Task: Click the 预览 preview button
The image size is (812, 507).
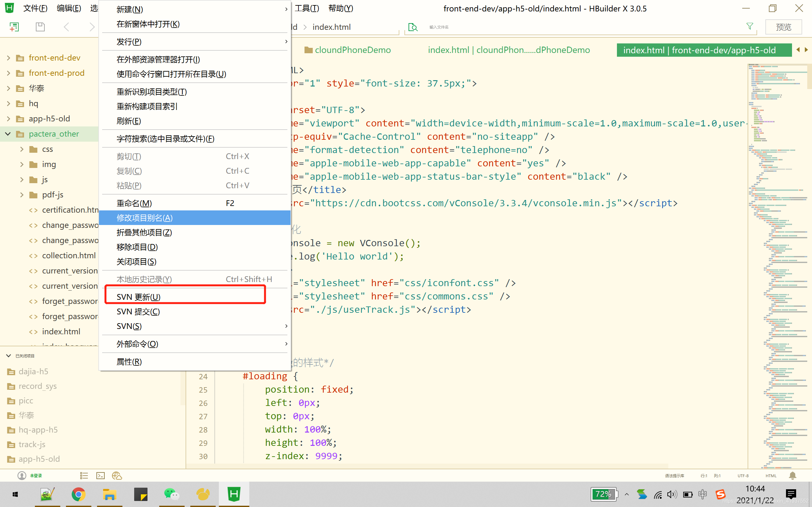Action: click(x=783, y=27)
